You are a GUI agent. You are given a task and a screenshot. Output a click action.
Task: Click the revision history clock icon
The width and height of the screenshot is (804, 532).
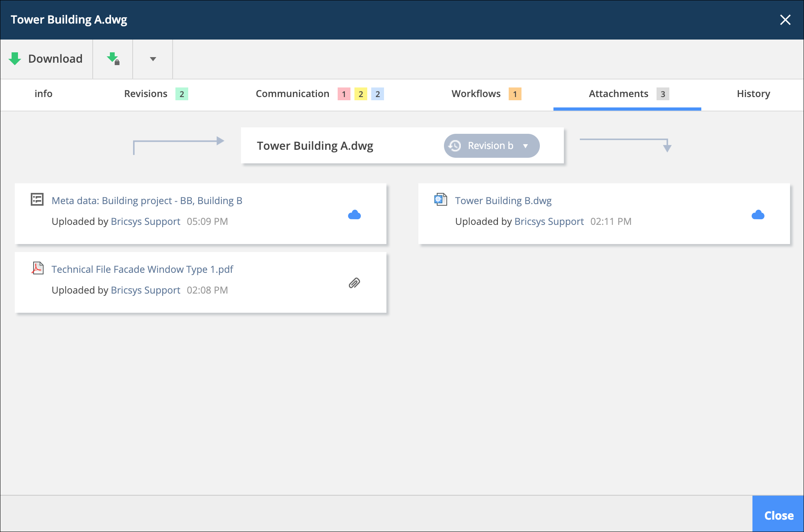pyautogui.click(x=455, y=146)
